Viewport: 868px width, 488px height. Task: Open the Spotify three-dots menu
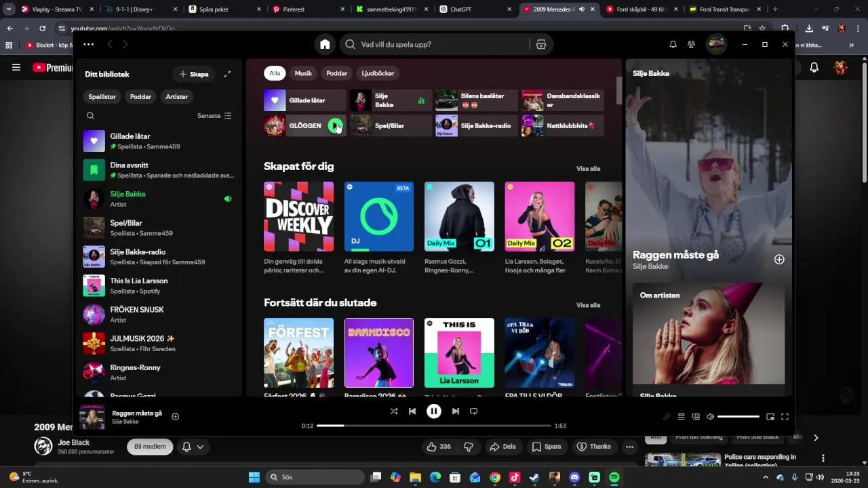click(x=88, y=44)
